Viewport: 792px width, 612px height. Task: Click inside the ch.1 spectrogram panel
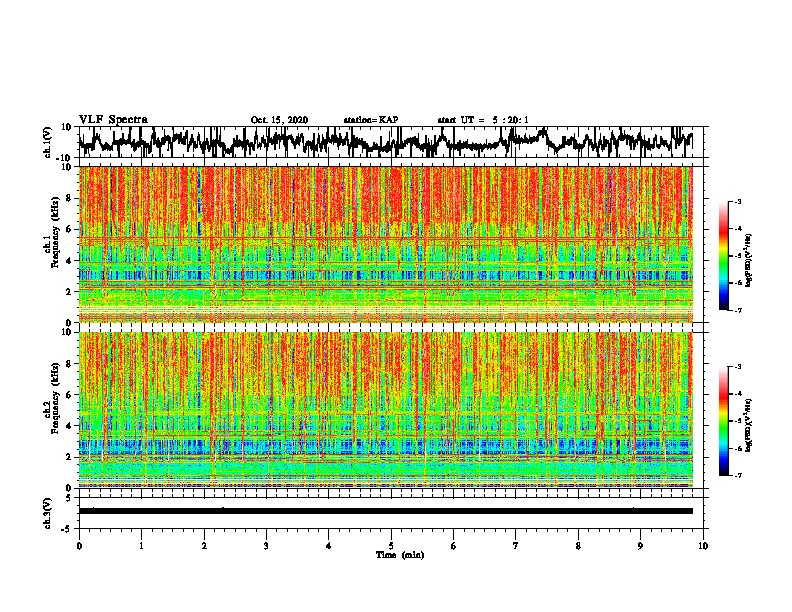click(385, 244)
